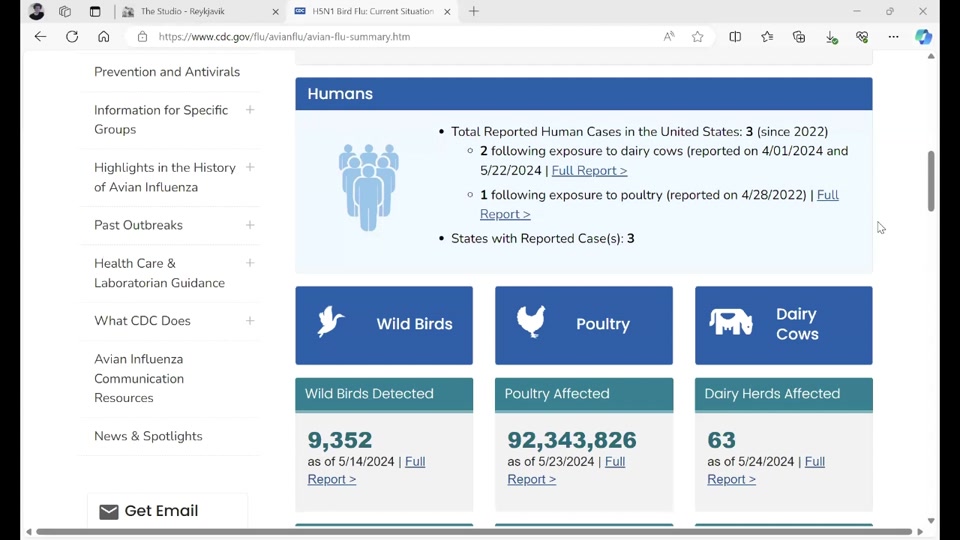Click the Wild Birds tile
The height and width of the screenshot is (540, 960).
pyautogui.click(x=384, y=325)
